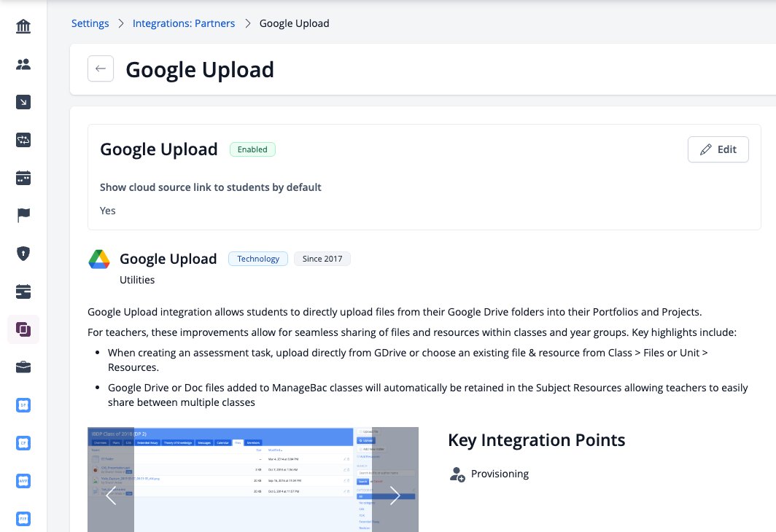Open the people group icon in sidebar
The width and height of the screenshot is (776, 532).
click(23, 64)
